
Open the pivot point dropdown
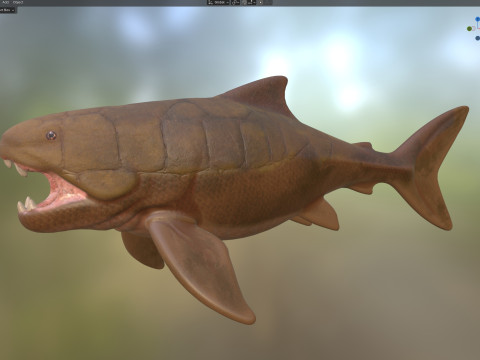pos(235,2)
